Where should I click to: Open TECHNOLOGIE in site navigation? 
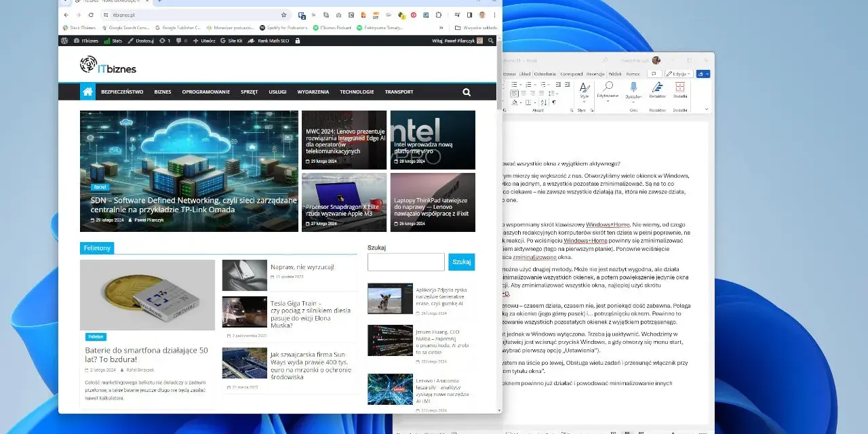click(x=357, y=92)
